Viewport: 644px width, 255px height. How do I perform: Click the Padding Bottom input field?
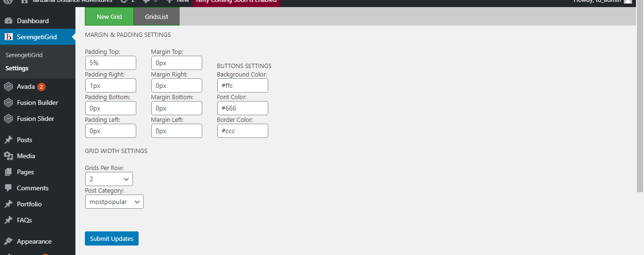point(111,108)
